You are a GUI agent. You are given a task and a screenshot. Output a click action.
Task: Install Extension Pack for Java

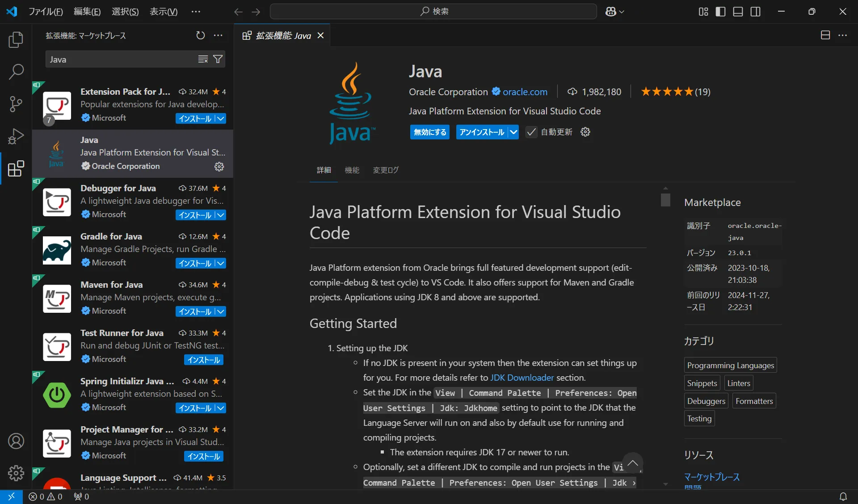click(x=195, y=118)
